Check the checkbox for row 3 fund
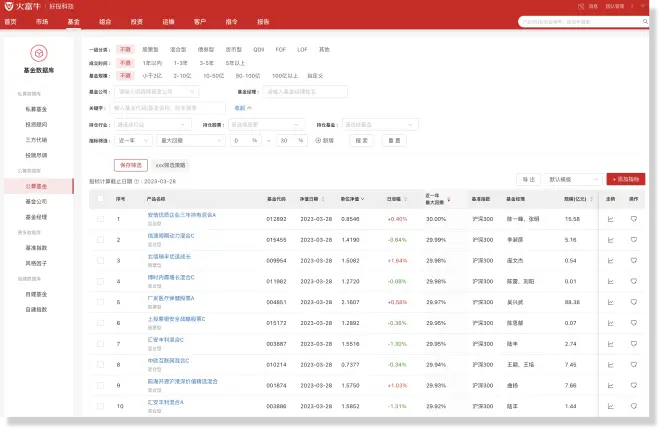The height and width of the screenshot is (429, 660). [100, 260]
